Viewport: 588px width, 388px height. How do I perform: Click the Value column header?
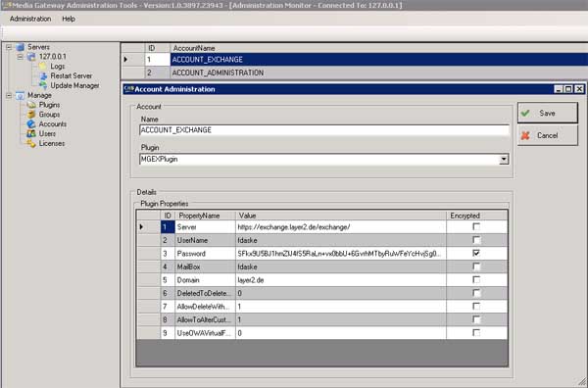341,216
